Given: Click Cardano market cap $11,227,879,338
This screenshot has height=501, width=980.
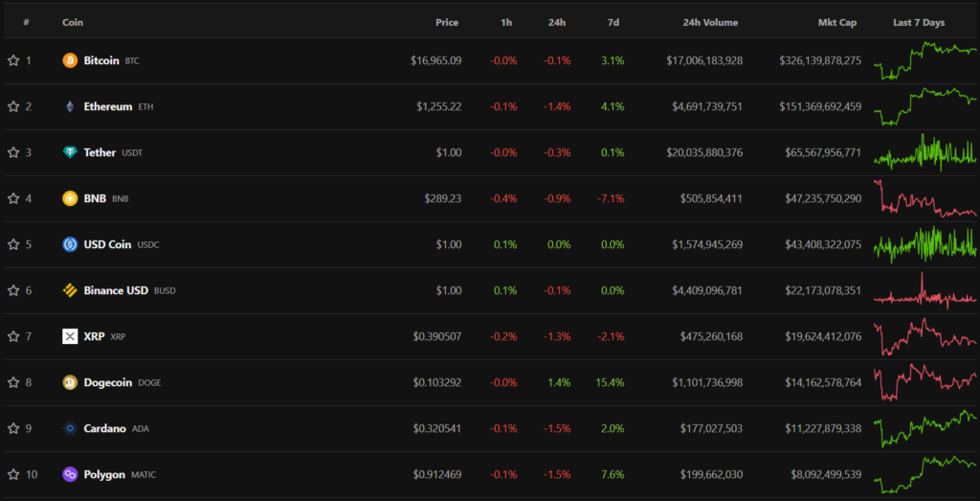Looking at the screenshot, I should (823, 428).
